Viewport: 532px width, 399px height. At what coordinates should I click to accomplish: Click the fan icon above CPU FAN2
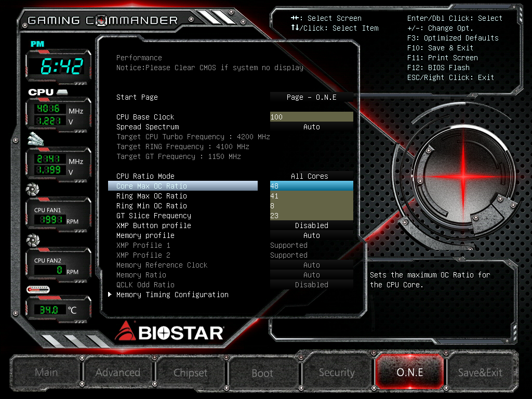(x=33, y=240)
